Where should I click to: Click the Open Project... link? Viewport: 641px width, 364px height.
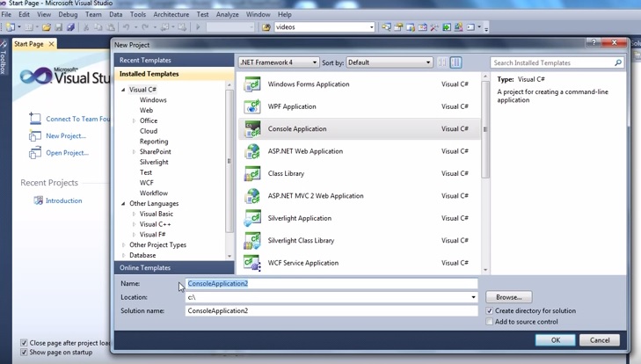pos(67,153)
